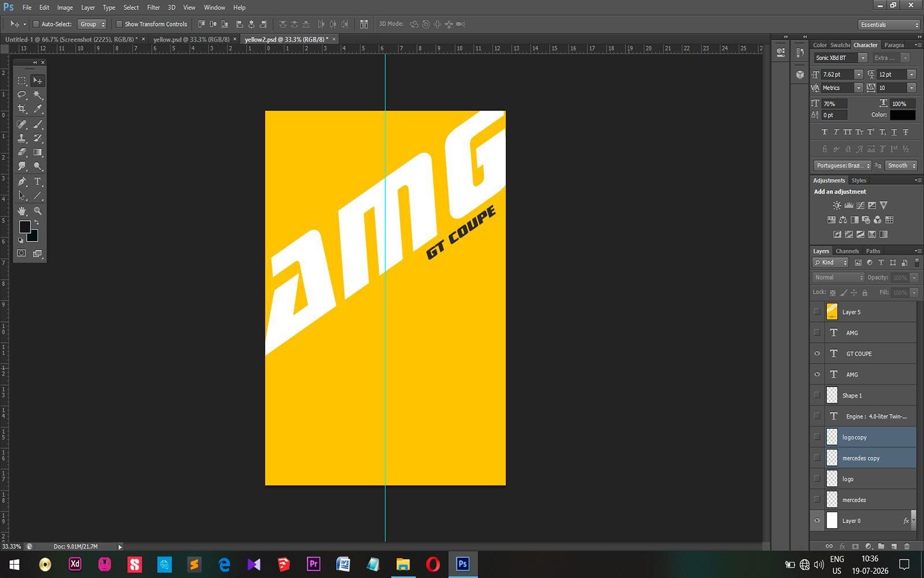Open the Premiere Pro taskbar icon

coord(314,564)
